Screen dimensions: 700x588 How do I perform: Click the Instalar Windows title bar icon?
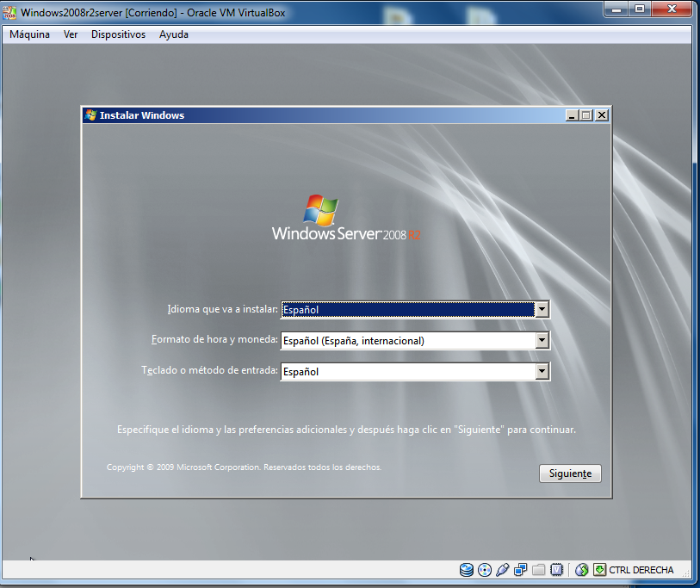click(x=90, y=115)
